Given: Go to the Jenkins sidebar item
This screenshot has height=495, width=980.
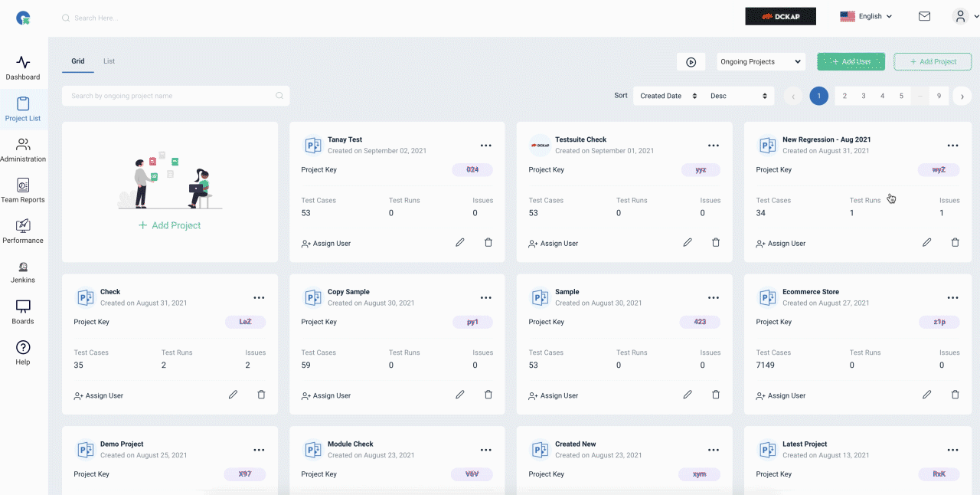Looking at the screenshot, I should 23,272.
